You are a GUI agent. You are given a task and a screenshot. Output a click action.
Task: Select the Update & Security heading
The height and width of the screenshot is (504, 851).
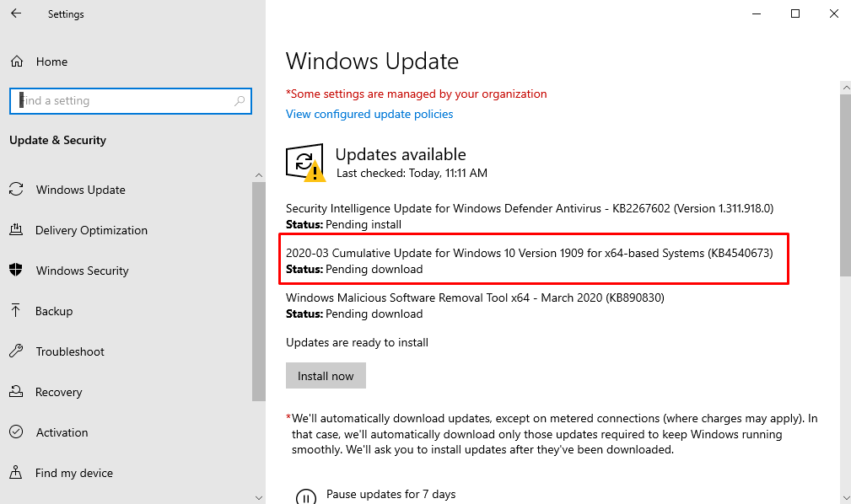57,140
